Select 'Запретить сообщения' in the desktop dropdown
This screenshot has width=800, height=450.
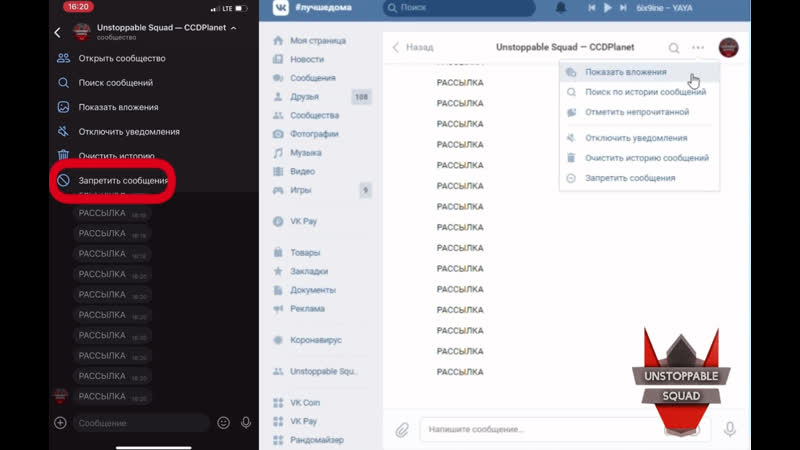(x=639, y=178)
